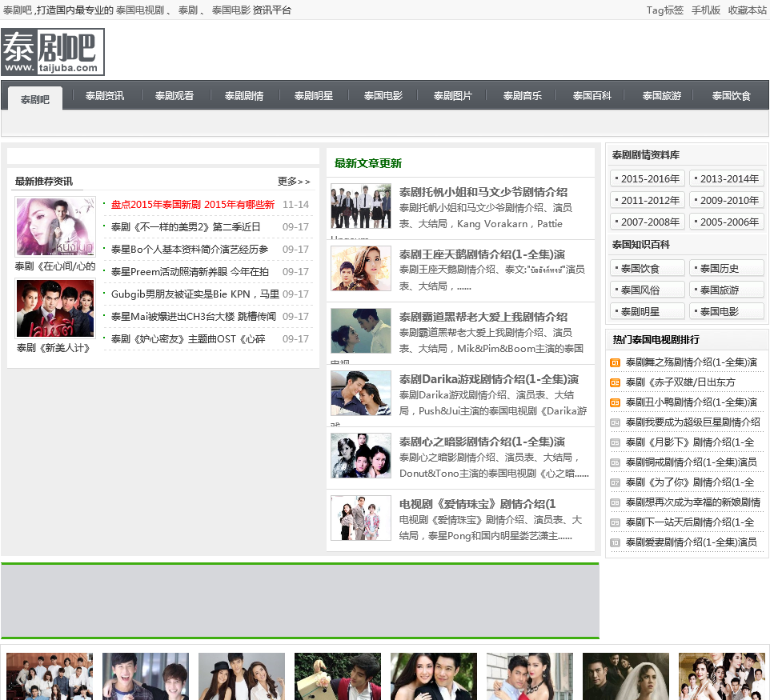Select 2009-2010年 plot archive button
This screenshot has height=700, width=770.
tap(727, 200)
